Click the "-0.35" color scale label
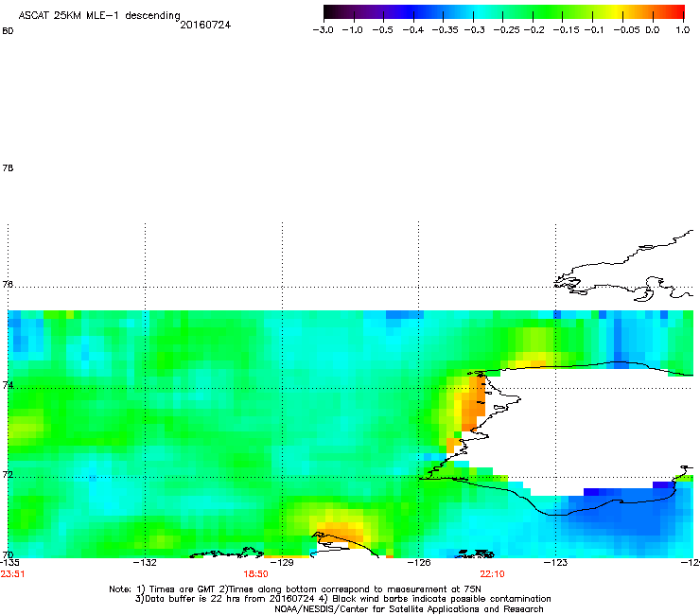 click(445, 30)
